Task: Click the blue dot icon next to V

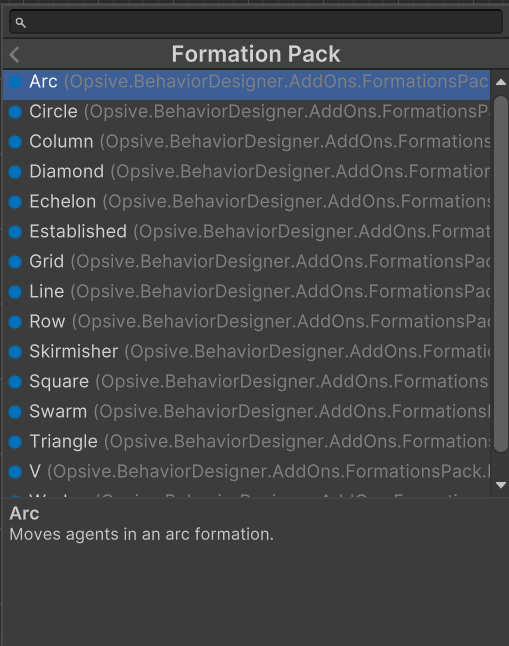Action: point(15,471)
